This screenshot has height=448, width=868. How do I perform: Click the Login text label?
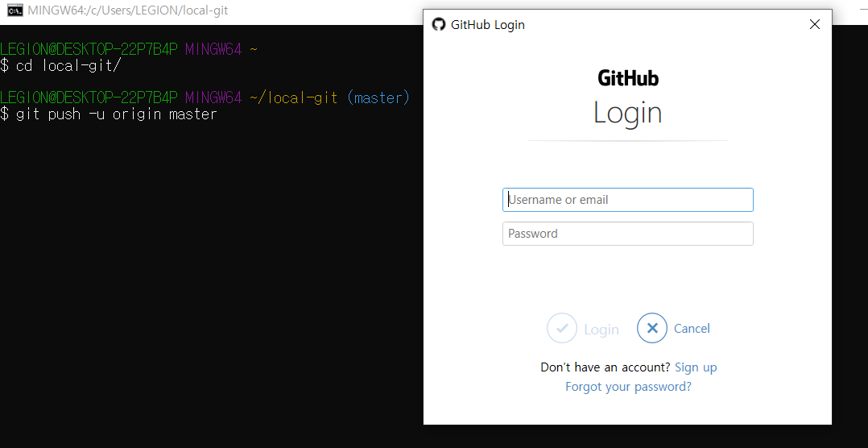click(601, 330)
